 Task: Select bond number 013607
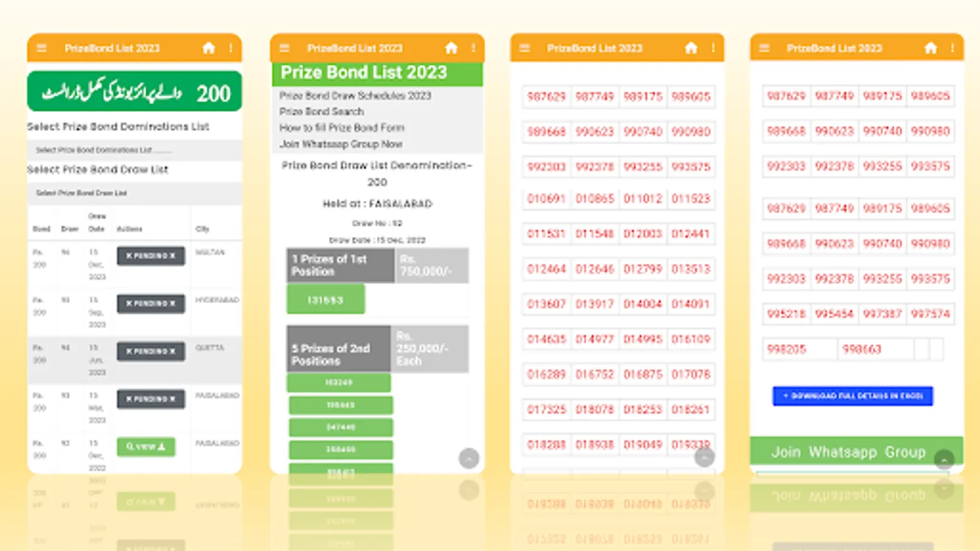pos(546,304)
